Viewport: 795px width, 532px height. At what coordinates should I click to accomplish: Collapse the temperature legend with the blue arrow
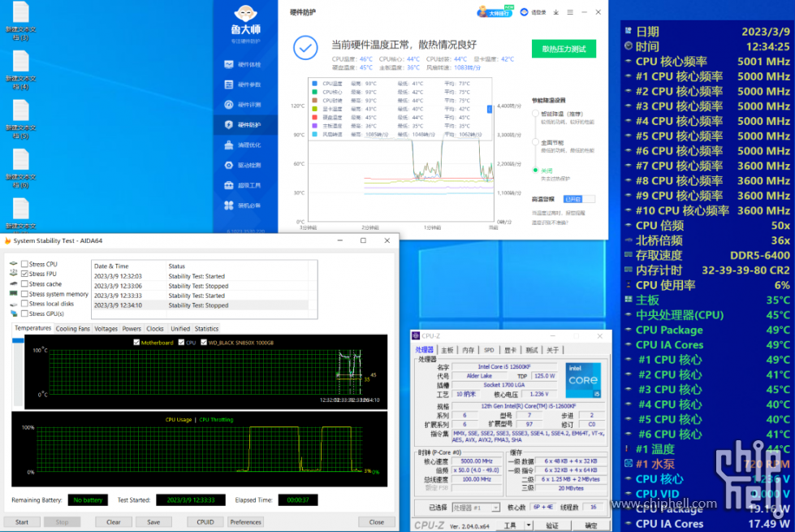click(x=490, y=109)
